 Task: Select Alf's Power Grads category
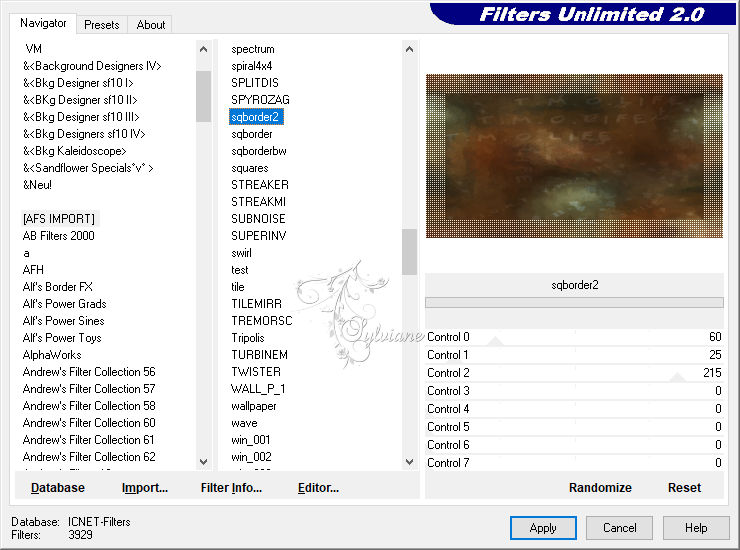[x=64, y=304]
